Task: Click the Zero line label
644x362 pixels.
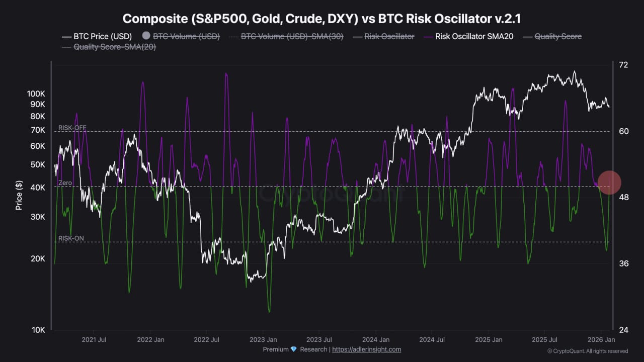Action: pos(65,183)
